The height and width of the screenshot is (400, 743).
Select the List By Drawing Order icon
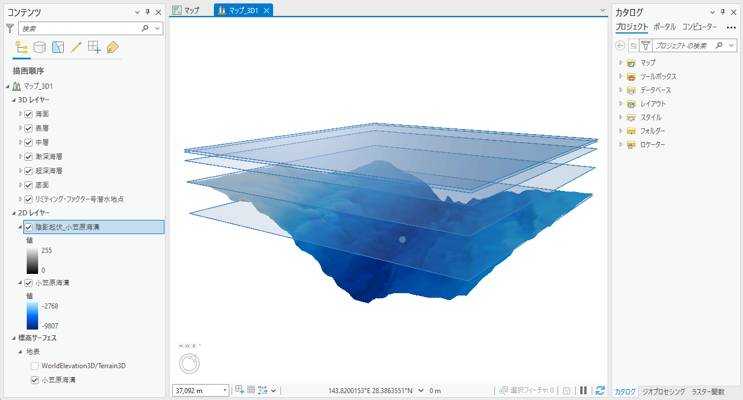[21, 47]
